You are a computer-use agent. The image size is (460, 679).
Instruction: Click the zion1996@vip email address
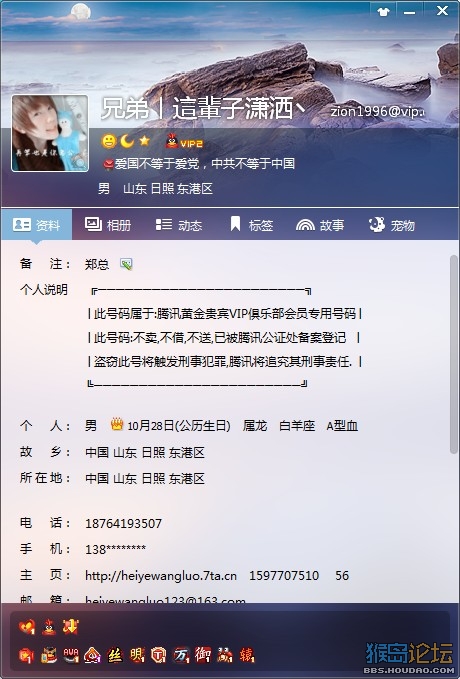click(x=377, y=111)
